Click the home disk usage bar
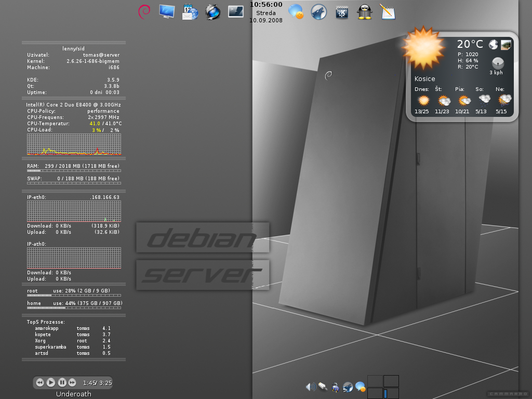 click(74, 308)
